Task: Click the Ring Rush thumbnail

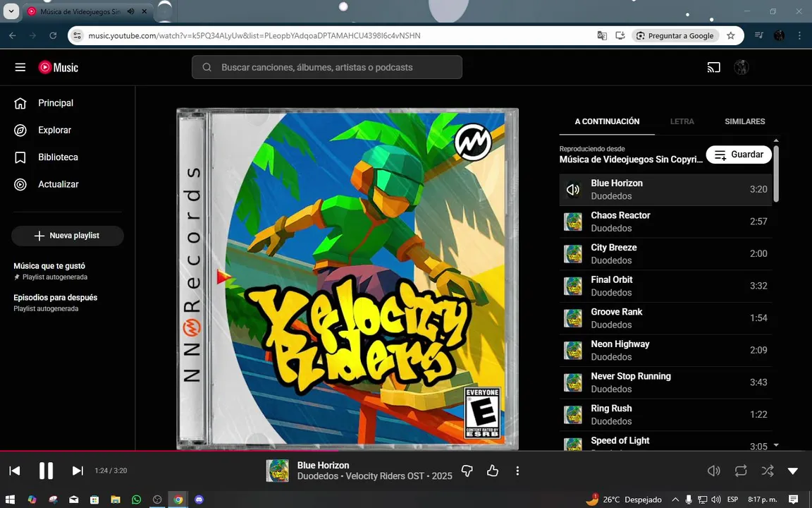Action: pos(573,415)
